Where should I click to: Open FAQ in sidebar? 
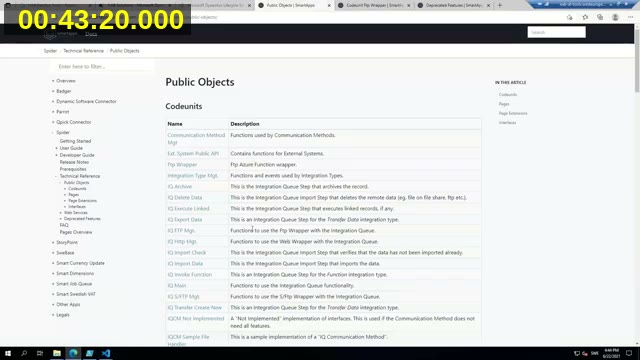click(x=64, y=225)
